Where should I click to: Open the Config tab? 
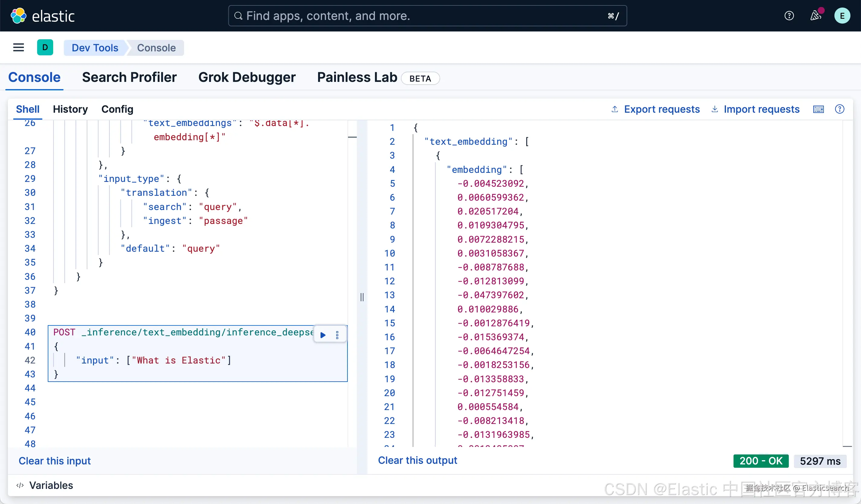[117, 109]
